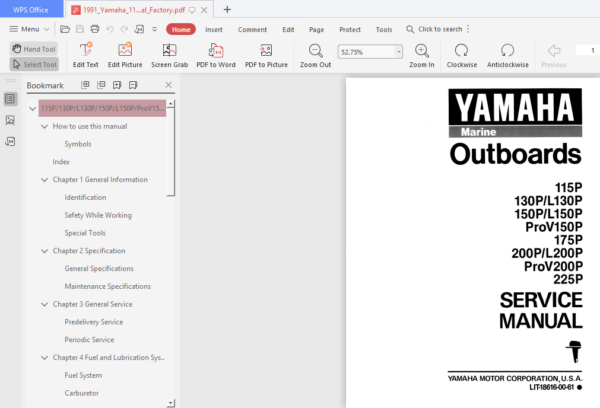Collapse Chapter 3 General Service chevron
The image size is (600, 408).
tap(44, 304)
